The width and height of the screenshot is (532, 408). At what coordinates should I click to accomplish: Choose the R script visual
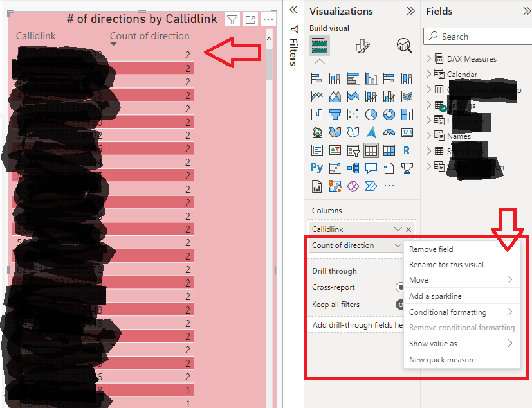(407, 150)
